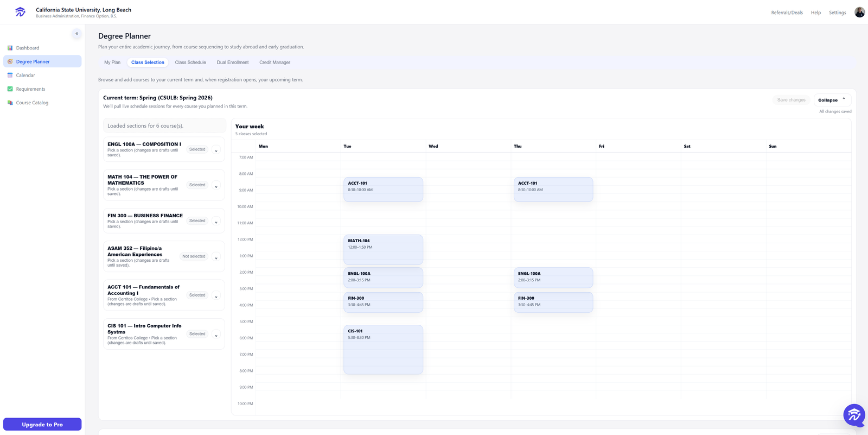Open the user profile avatar
Screen dimensions: 868x435
pos(859,12)
